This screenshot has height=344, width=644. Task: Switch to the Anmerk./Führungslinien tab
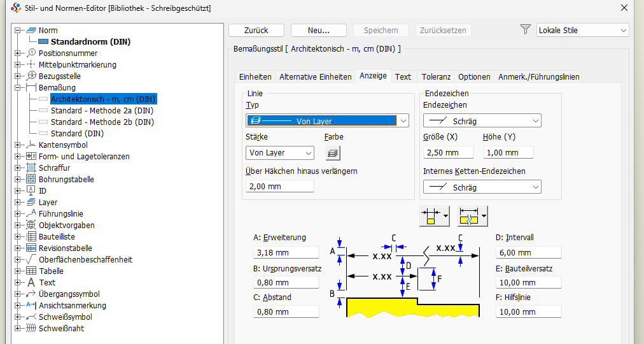538,77
